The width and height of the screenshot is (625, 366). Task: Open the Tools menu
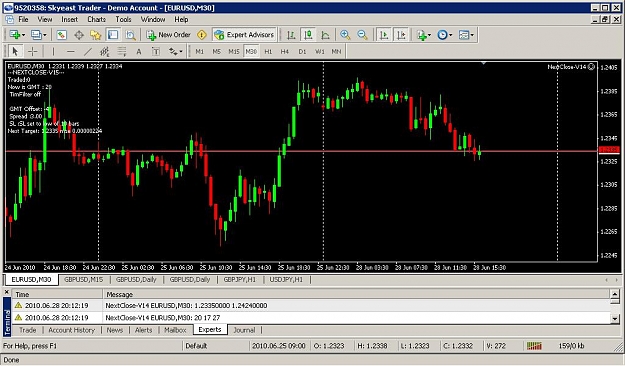point(123,19)
